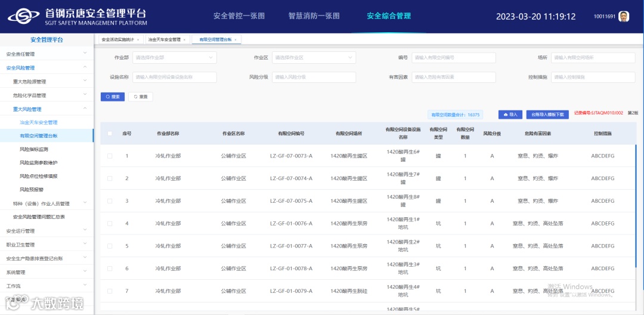Expand 重大危险源管理 submenu
Image resolution: width=644 pixels, height=315 pixels.
pos(47,81)
